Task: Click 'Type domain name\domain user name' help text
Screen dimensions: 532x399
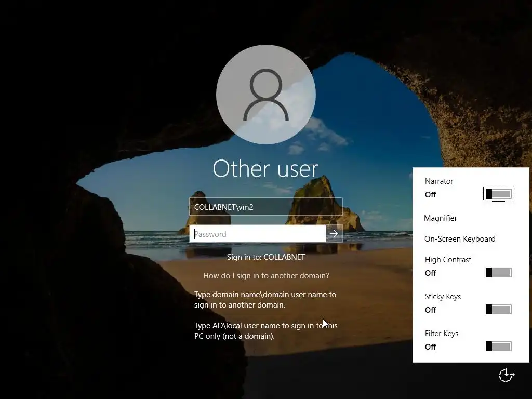Action: [x=265, y=300]
